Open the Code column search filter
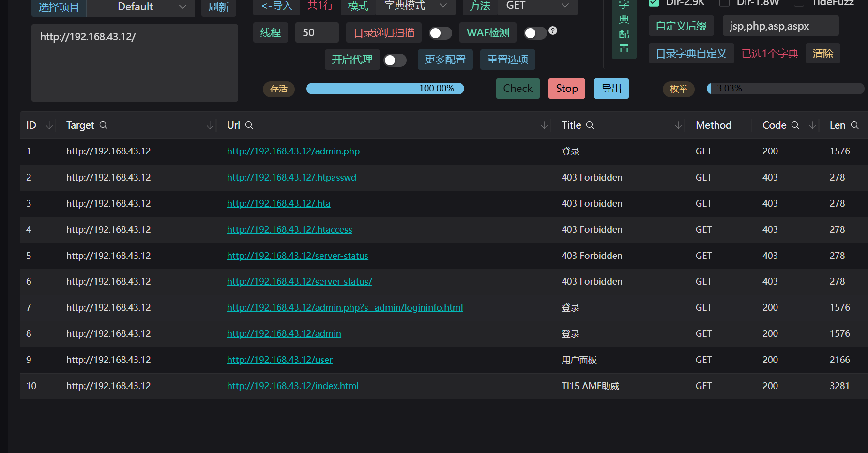 click(x=795, y=125)
